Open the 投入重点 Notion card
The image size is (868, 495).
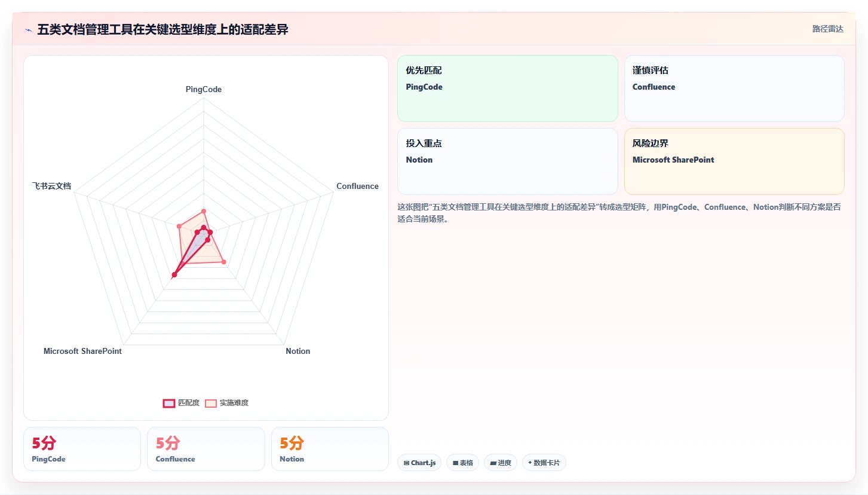point(508,161)
